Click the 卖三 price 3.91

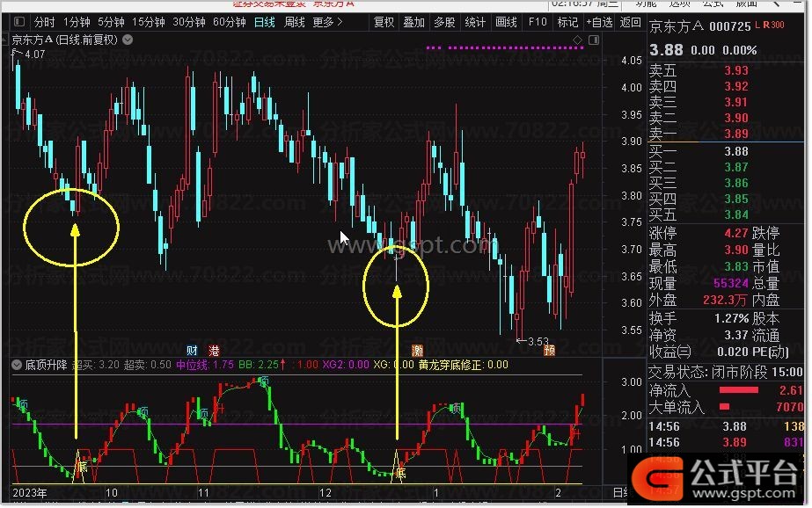coord(735,102)
